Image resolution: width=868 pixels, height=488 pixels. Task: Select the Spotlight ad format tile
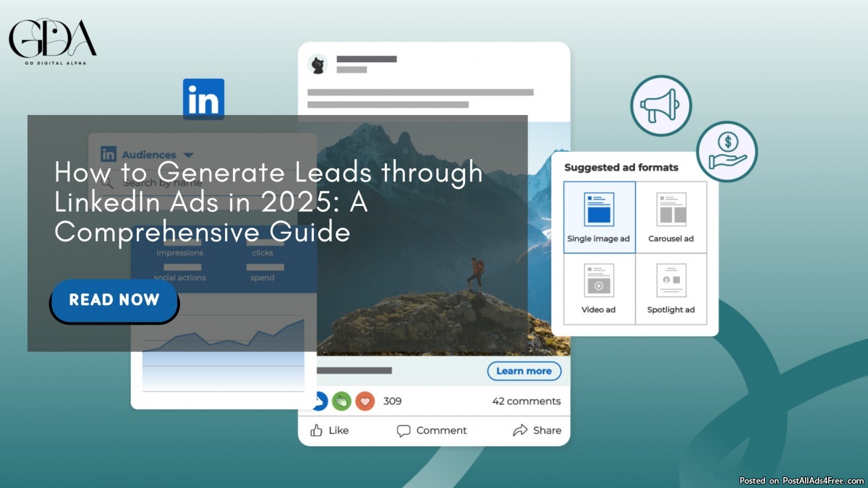click(671, 288)
